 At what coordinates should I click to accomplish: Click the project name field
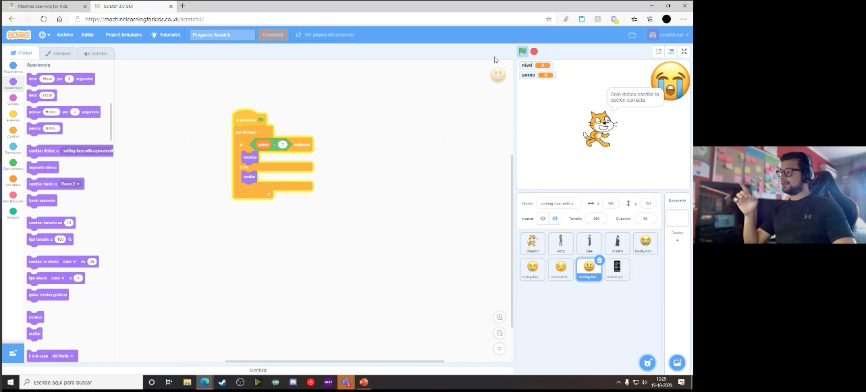pyautogui.click(x=223, y=35)
